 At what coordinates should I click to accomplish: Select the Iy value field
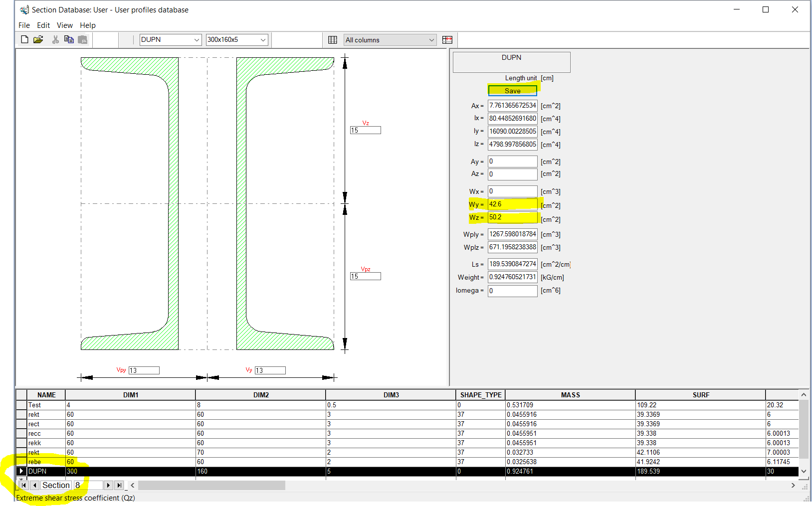pos(512,132)
